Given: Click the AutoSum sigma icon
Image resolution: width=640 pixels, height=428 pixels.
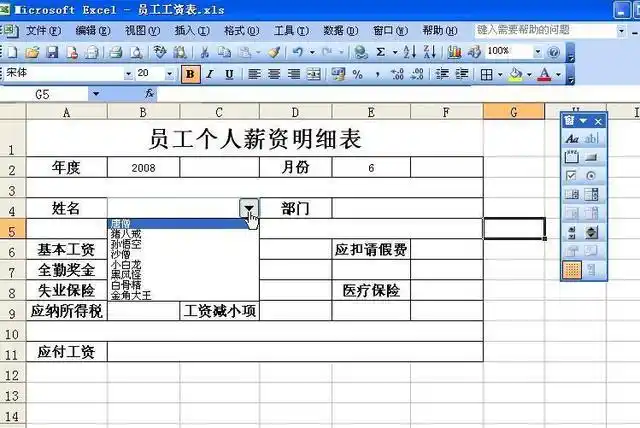Looking at the screenshot, I should 380,52.
